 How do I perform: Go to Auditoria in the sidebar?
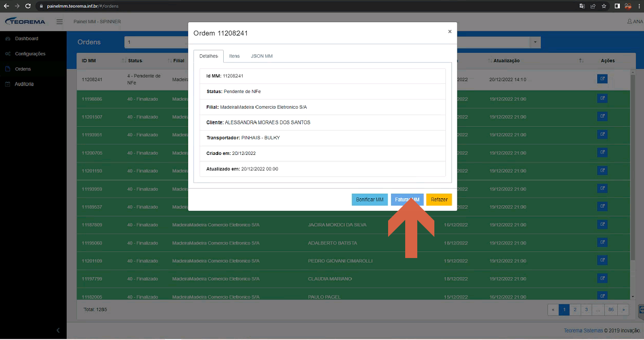point(24,84)
